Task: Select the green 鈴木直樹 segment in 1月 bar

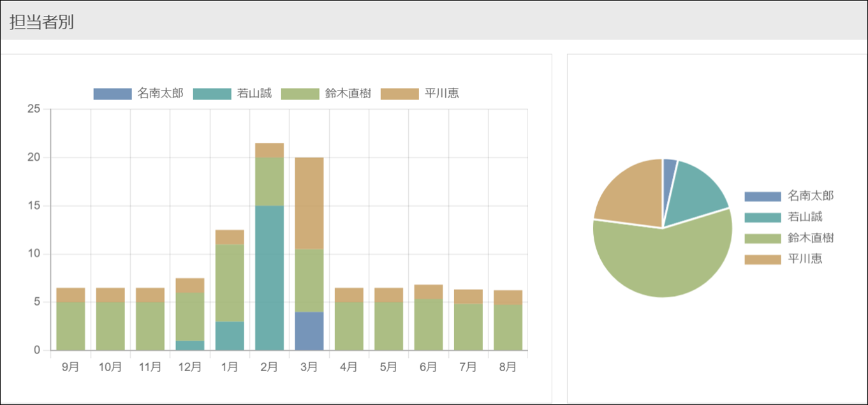Action: (230, 283)
